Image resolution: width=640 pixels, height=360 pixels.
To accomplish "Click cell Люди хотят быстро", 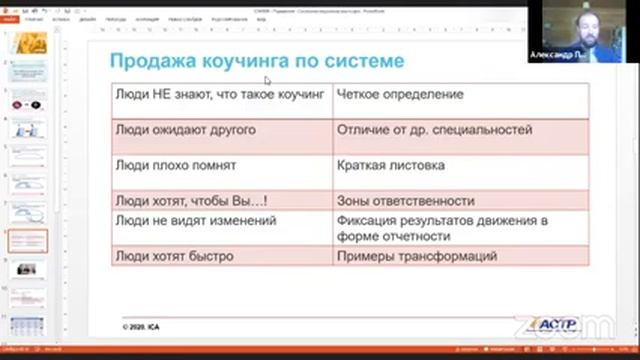I will point(222,256).
